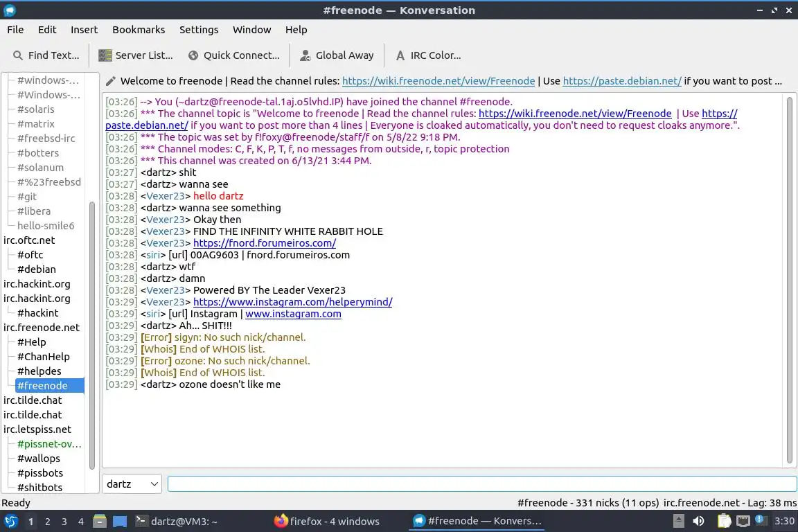Open the #helpdes channel
The width and height of the screenshot is (798, 532).
[x=39, y=371]
